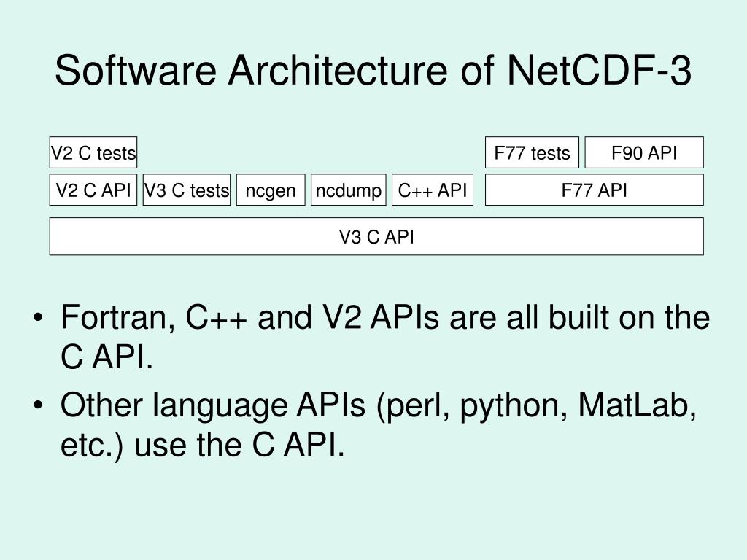The image size is (747, 560).
Task: Click the 'ncgen' box
Action: tap(271, 190)
